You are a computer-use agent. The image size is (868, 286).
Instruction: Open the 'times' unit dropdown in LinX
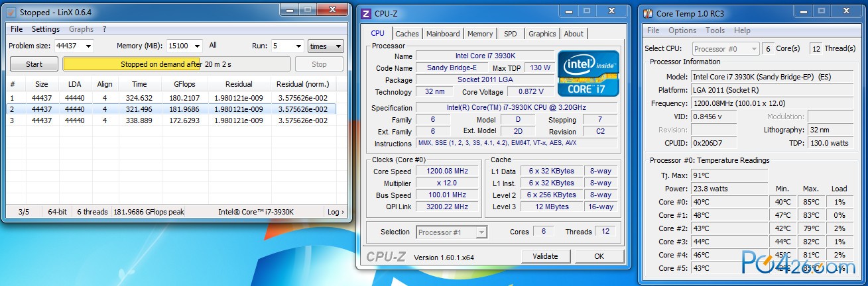coord(326,46)
